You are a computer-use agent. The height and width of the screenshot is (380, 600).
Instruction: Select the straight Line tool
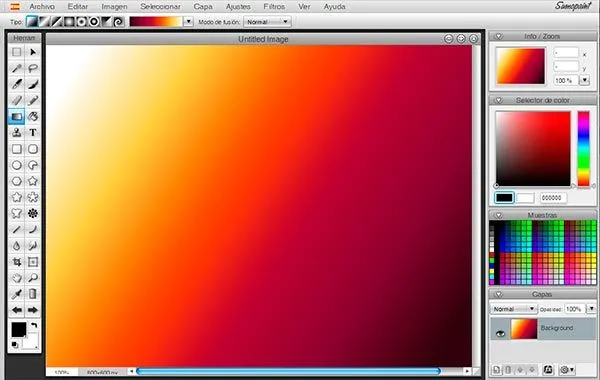(x=16, y=230)
